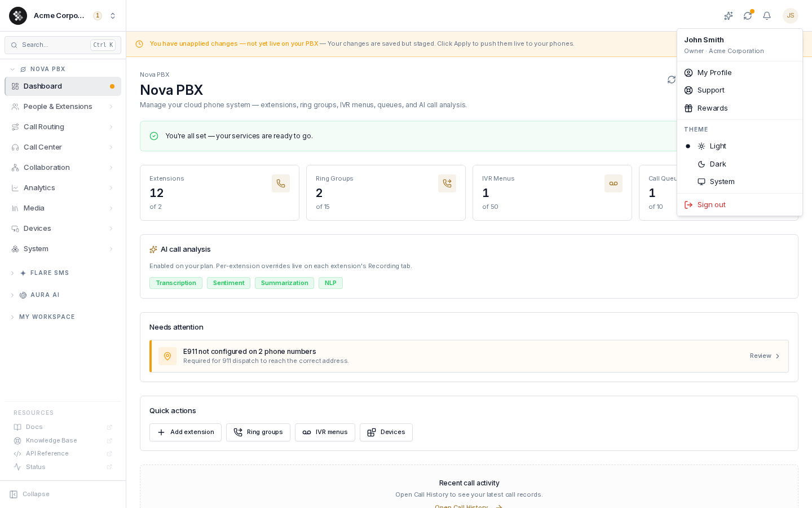Click Sign out in user menu

pos(740,205)
